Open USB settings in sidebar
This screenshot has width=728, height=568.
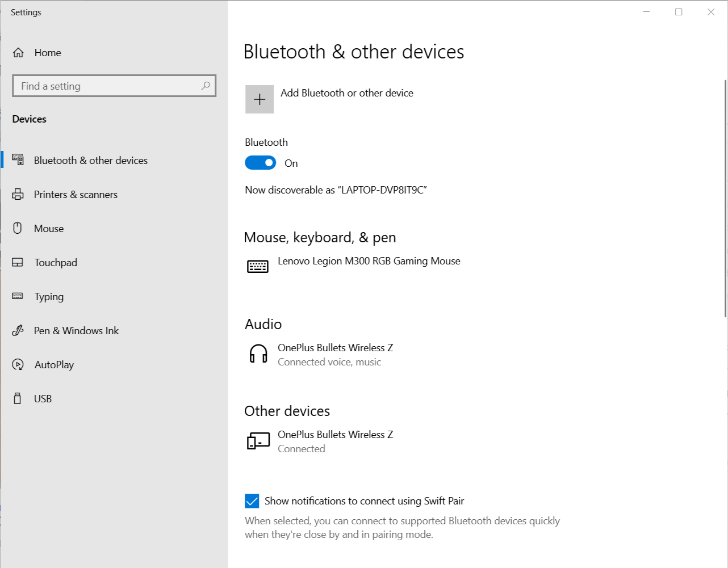point(43,398)
